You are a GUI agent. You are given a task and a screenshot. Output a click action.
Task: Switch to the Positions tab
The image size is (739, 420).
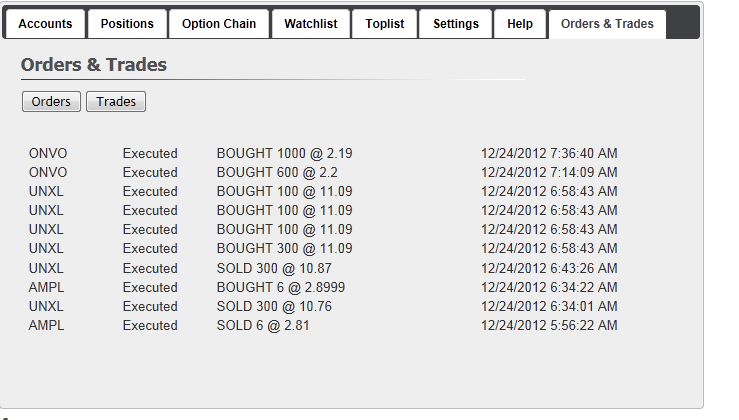127,24
